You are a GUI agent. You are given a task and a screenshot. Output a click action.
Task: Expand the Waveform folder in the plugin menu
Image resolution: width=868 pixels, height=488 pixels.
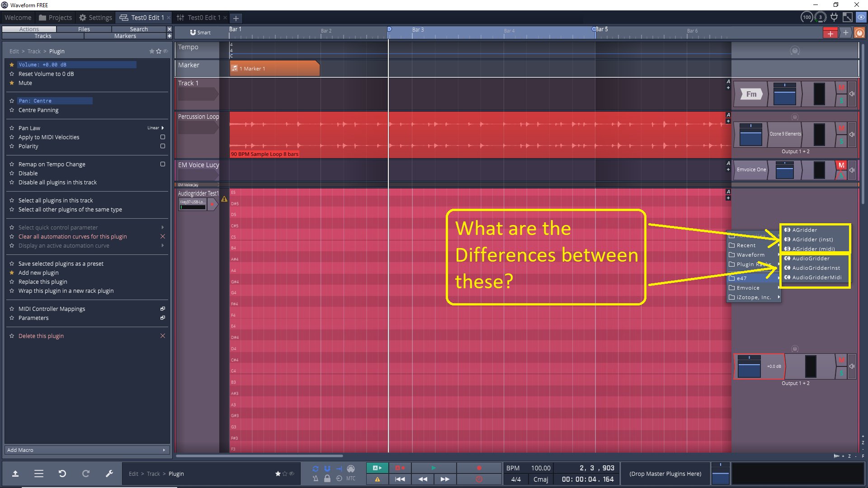pyautogui.click(x=750, y=254)
